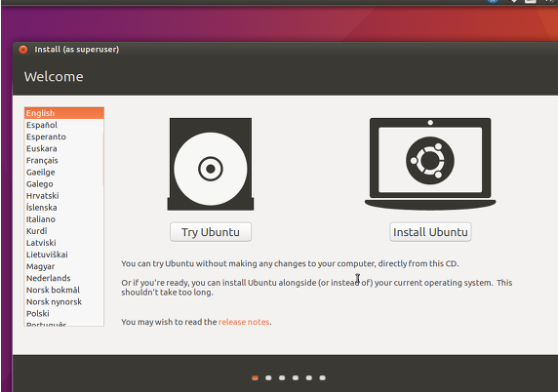Pick Hrvatski in the language list

[64, 196]
